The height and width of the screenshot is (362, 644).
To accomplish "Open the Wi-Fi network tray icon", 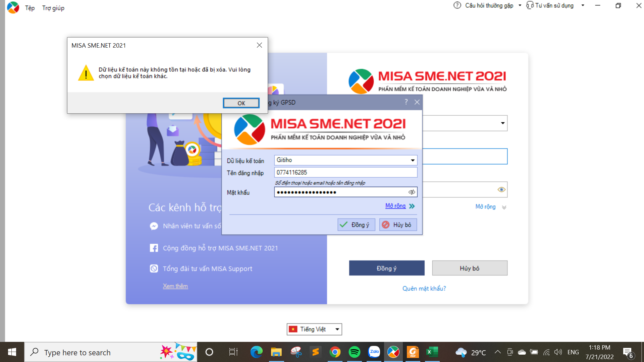I will (x=546, y=352).
